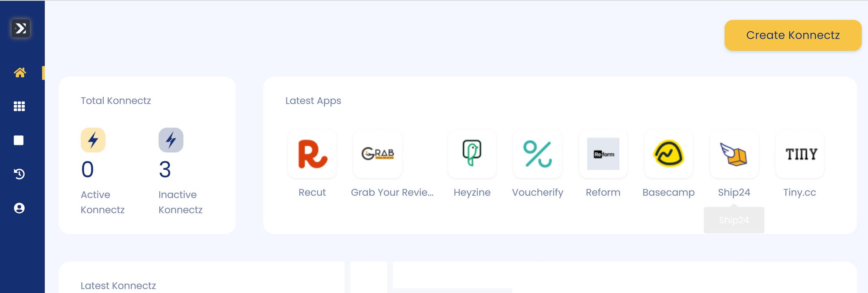Select the Grab Your Reviews app icon

coord(378,154)
